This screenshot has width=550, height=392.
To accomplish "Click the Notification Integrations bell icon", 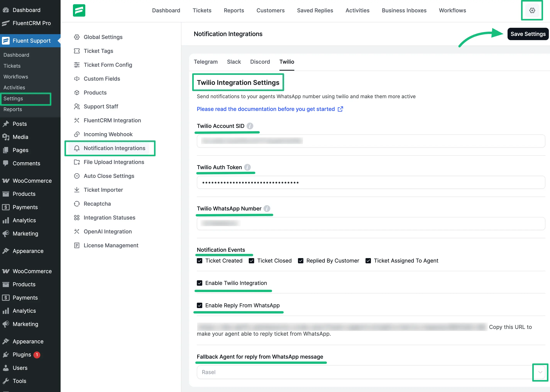I will tap(77, 148).
